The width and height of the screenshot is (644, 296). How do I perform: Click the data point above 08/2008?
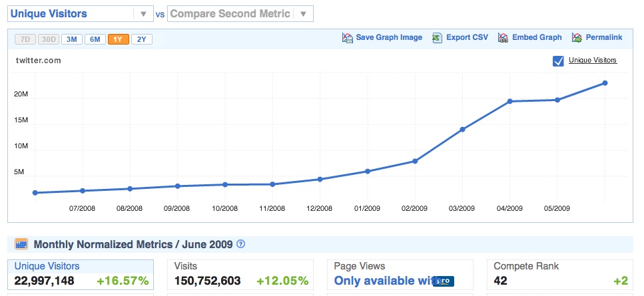(x=130, y=189)
